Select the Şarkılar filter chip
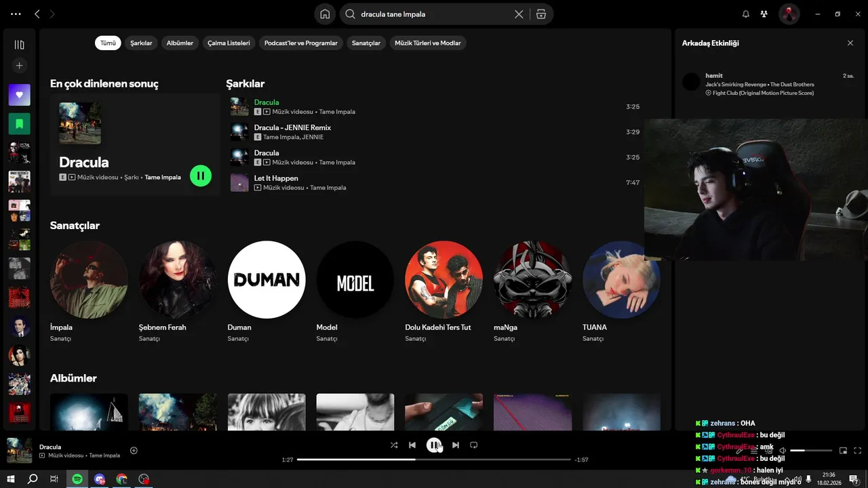This screenshot has width=868, height=488. tap(141, 43)
